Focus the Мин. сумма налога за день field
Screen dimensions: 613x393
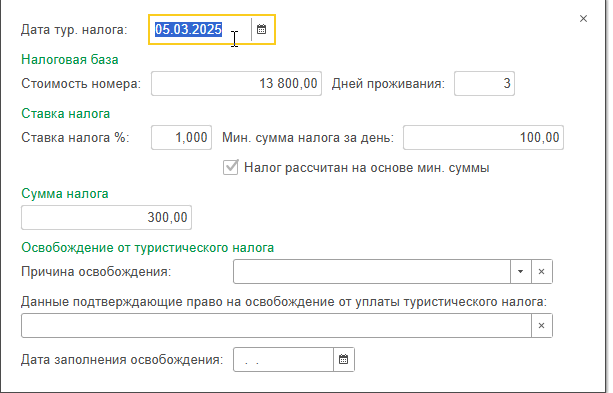(483, 137)
